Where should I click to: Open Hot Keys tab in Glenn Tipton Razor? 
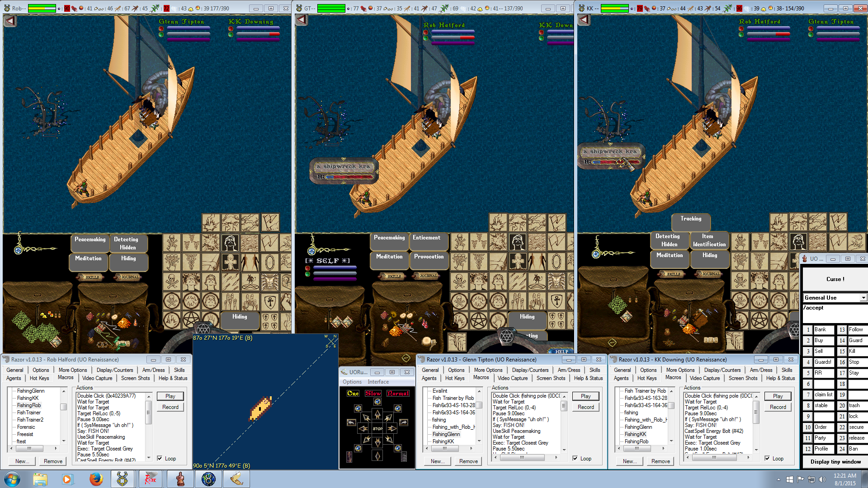point(455,378)
